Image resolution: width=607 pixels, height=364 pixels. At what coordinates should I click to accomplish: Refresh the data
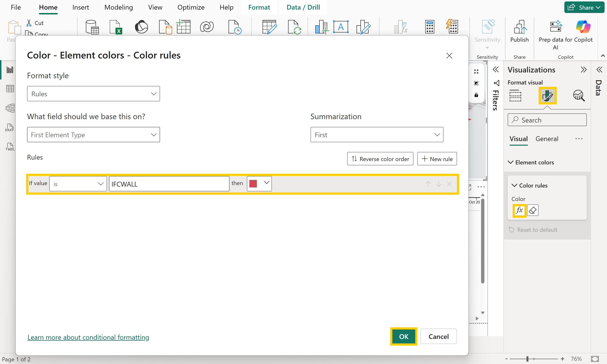[294, 27]
